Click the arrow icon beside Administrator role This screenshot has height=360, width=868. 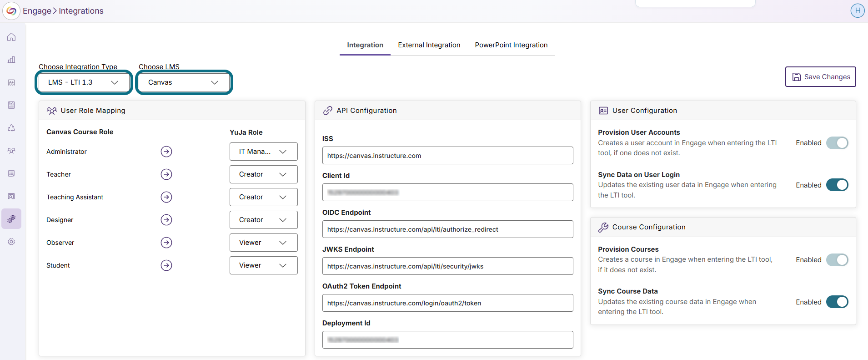166,152
